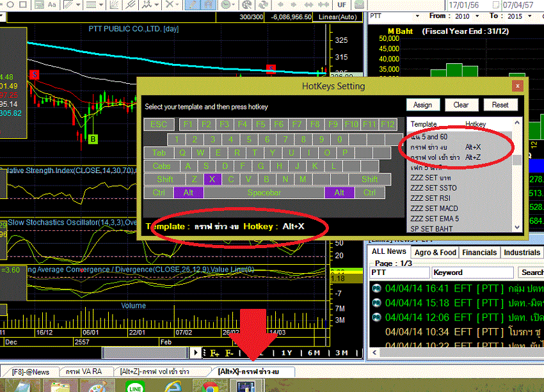Click the F- zoom out control

tap(229, 353)
